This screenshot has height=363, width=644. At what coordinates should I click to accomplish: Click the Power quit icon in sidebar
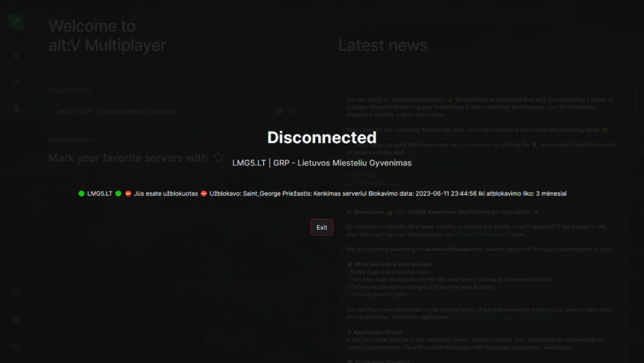[x=16, y=346]
